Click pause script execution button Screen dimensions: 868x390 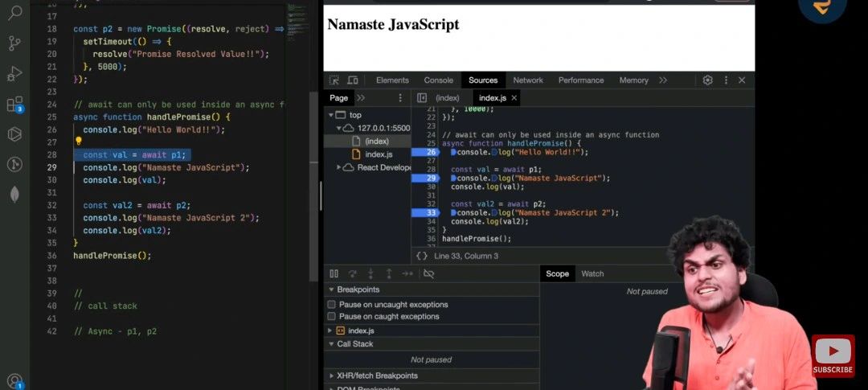click(334, 273)
